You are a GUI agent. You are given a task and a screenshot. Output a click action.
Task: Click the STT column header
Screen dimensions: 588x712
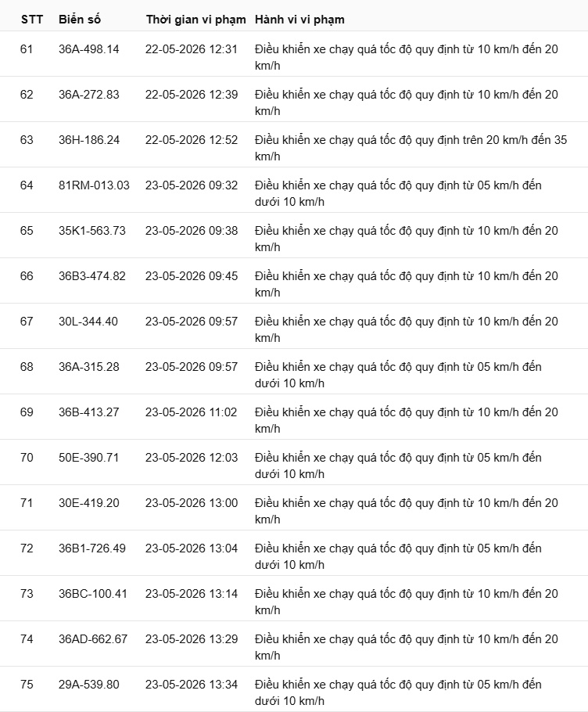point(32,20)
